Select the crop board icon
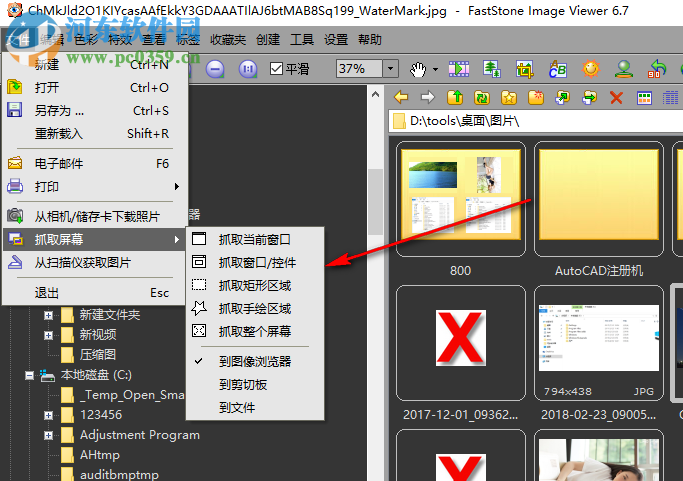683x481 pixels. (525, 69)
